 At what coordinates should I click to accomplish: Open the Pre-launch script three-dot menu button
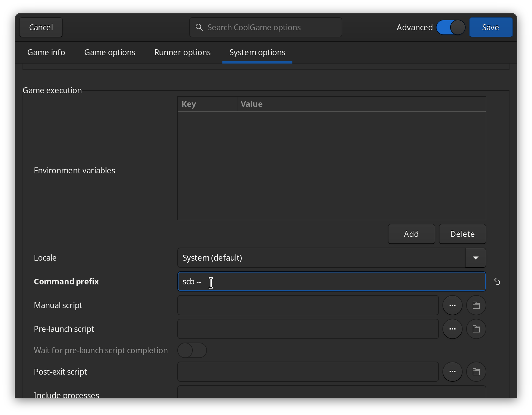452,329
